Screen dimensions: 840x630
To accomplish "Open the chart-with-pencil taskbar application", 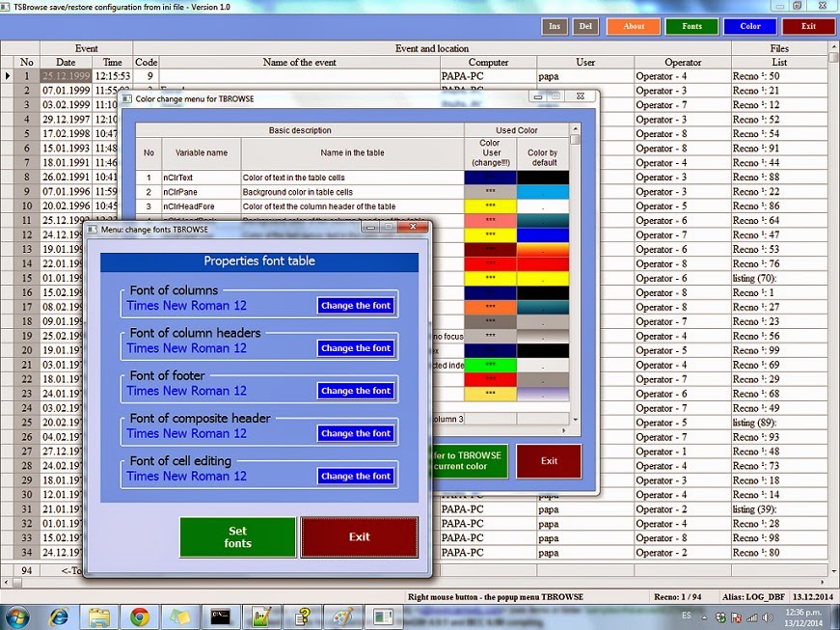I will 261,617.
